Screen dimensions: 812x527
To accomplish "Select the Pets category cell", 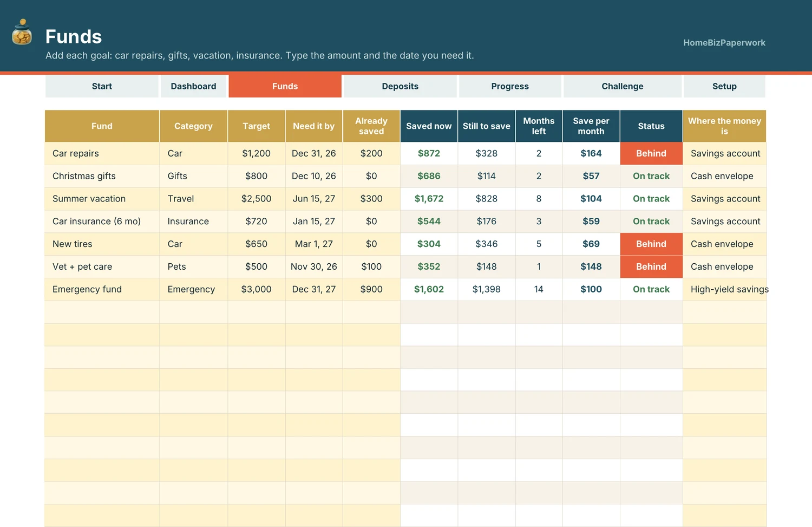I will 193,266.
